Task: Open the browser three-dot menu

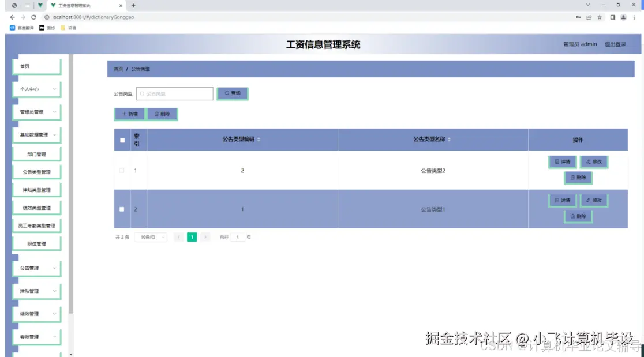Action: 634,17
